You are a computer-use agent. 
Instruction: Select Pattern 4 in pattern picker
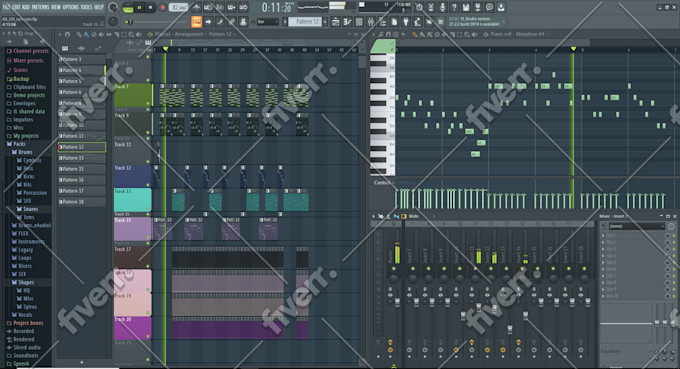[x=82, y=70]
